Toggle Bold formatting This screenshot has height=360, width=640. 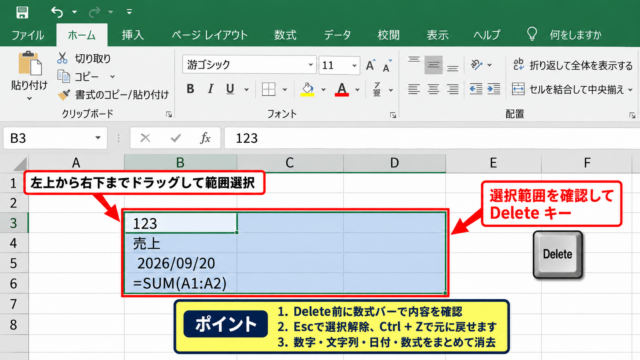(x=190, y=89)
